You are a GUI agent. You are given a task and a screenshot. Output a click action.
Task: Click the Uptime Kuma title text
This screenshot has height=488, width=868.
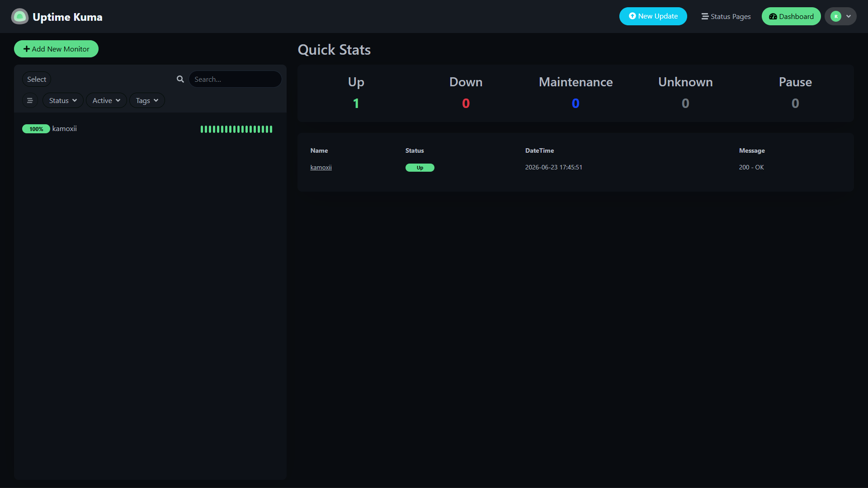click(x=67, y=17)
